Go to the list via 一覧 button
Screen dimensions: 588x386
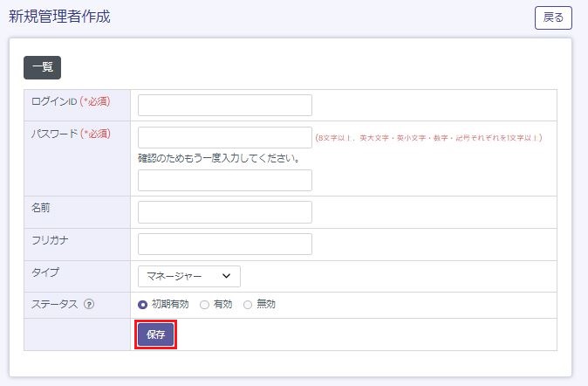[x=42, y=67]
